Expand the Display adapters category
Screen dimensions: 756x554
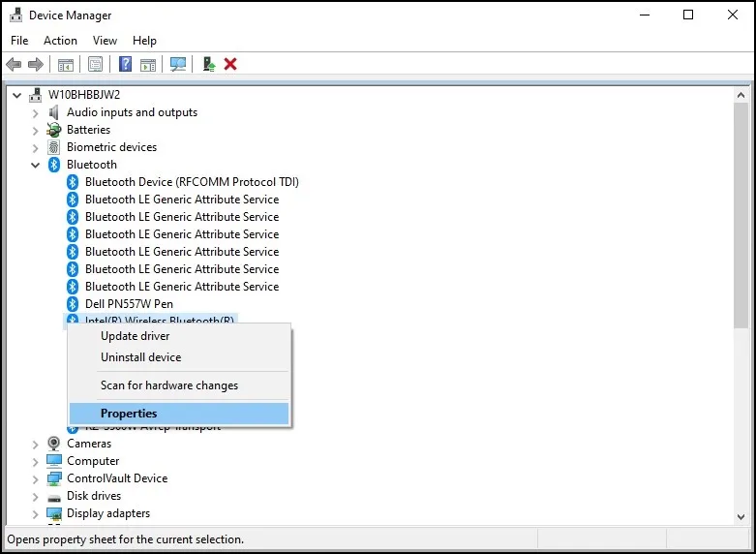pos(36,513)
